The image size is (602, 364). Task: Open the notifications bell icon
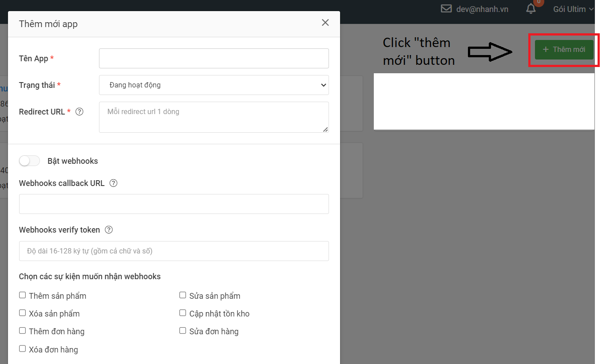point(531,9)
